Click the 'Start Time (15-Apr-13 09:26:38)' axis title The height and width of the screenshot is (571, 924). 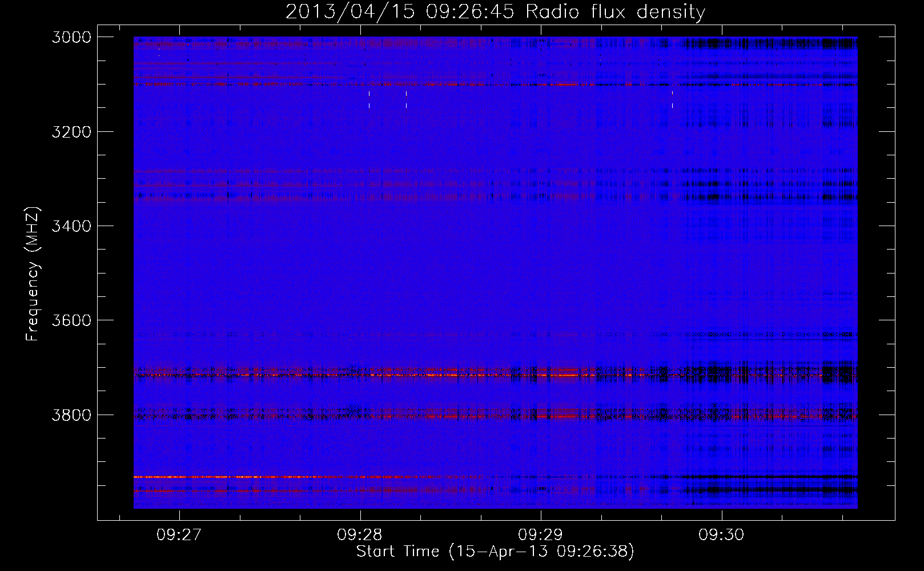click(495, 552)
